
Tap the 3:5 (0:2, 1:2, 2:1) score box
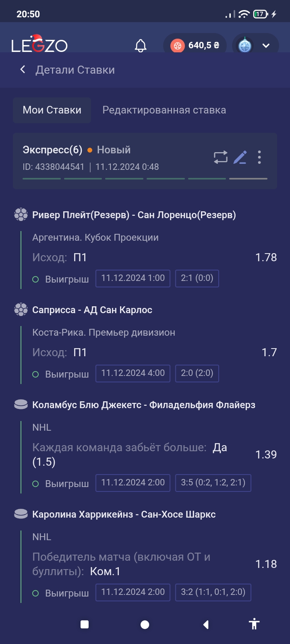coord(213,483)
